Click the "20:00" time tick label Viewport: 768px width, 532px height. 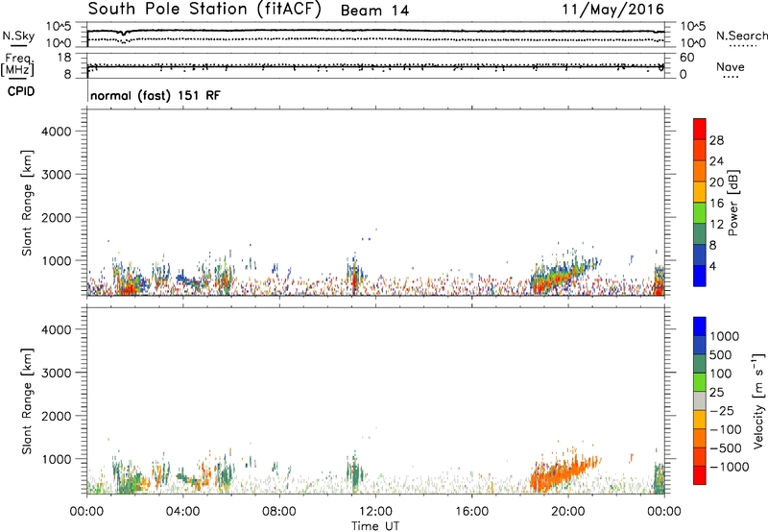click(x=567, y=512)
